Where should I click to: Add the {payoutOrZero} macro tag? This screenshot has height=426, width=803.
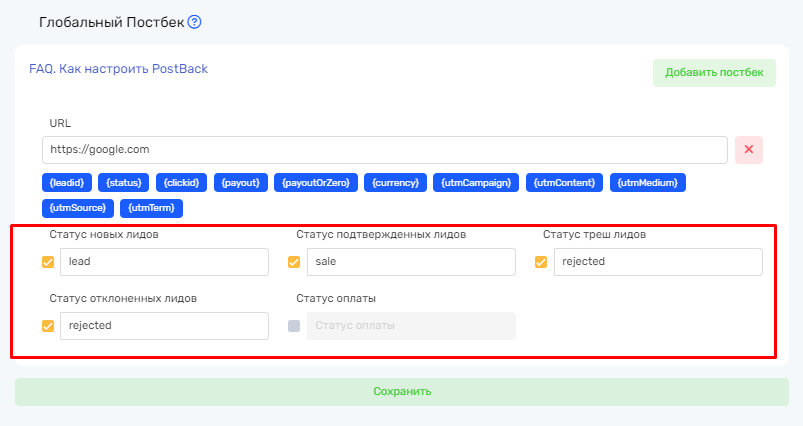point(315,183)
